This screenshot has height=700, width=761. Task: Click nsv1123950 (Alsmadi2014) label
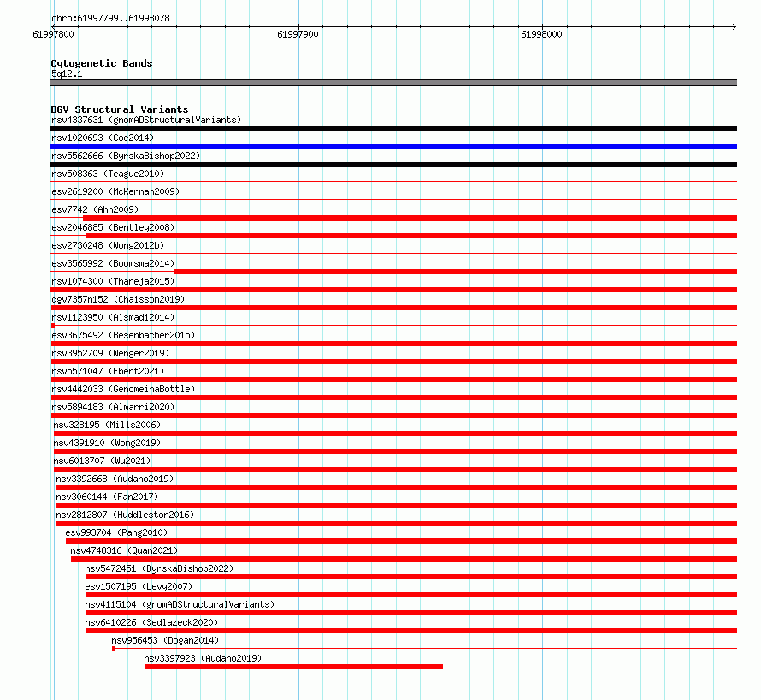(x=113, y=317)
